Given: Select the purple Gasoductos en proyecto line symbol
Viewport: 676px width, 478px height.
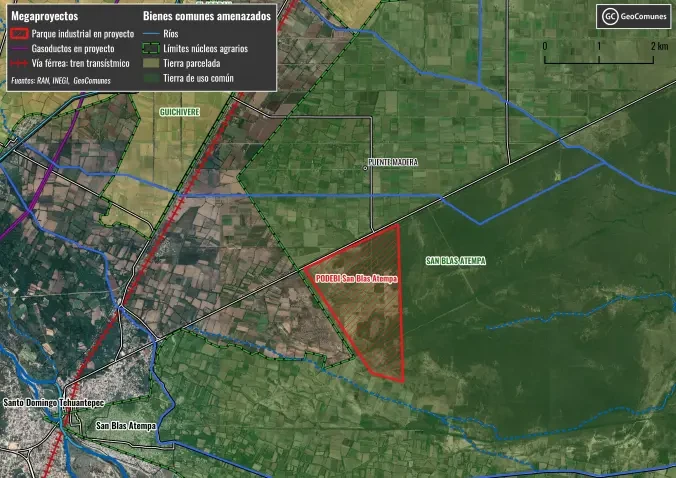Looking at the screenshot, I should pyautogui.click(x=19, y=47).
